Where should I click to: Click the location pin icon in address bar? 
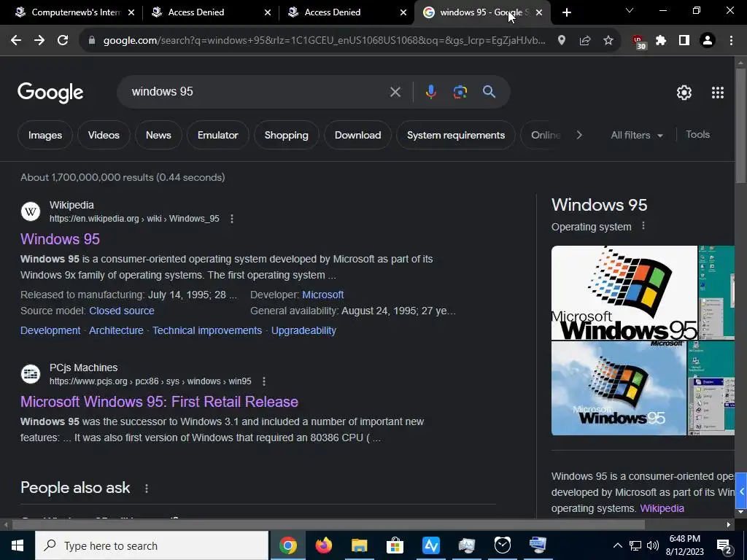pos(562,41)
